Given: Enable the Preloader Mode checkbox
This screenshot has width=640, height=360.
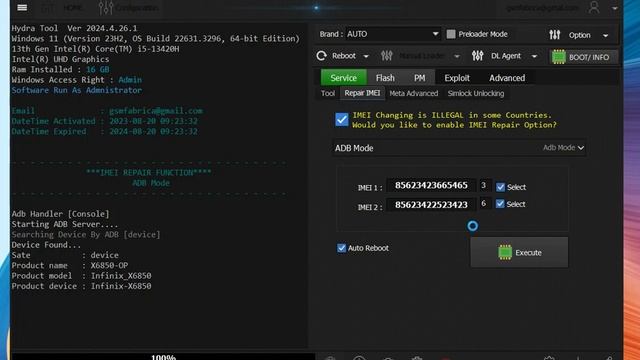Looking at the screenshot, I should tap(451, 34).
